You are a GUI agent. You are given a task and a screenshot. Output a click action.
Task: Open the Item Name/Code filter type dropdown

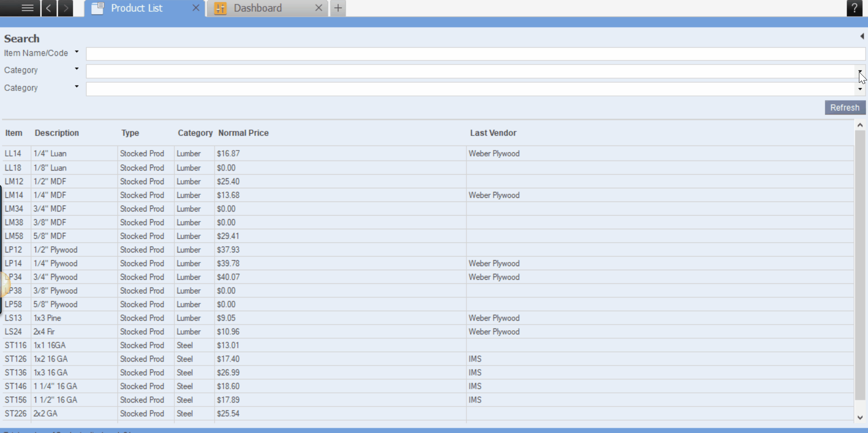tap(76, 52)
